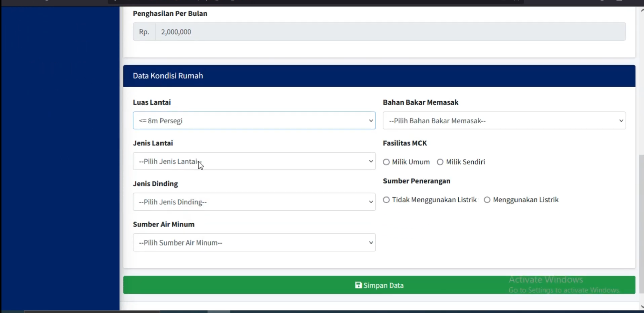Open the Jenis Lantai dropdown

tap(254, 161)
